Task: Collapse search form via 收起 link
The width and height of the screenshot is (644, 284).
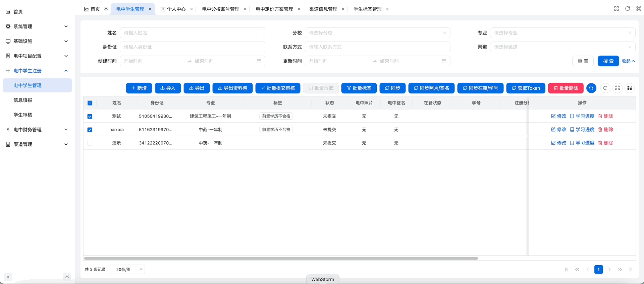Action: coord(628,61)
